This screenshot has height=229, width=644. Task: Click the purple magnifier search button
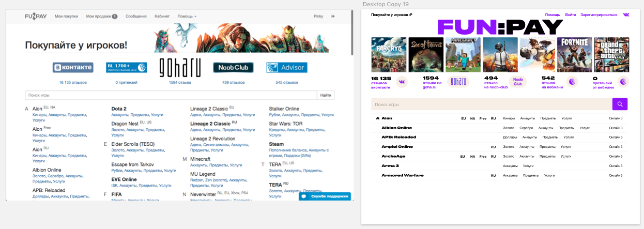[620, 104]
